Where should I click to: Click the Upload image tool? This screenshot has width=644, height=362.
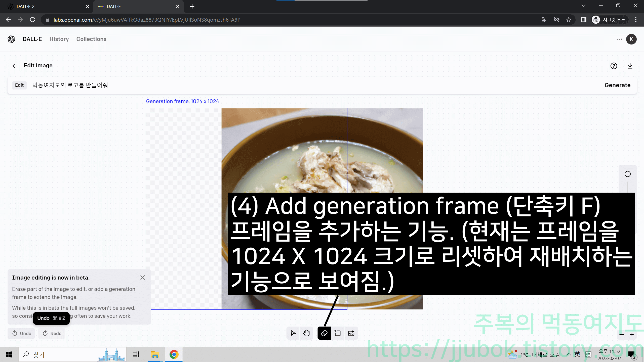[x=351, y=333]
